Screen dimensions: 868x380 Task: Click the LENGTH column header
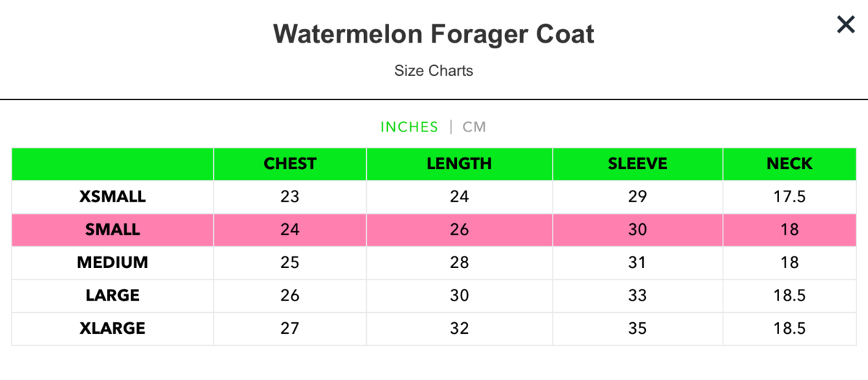[459, 164]
